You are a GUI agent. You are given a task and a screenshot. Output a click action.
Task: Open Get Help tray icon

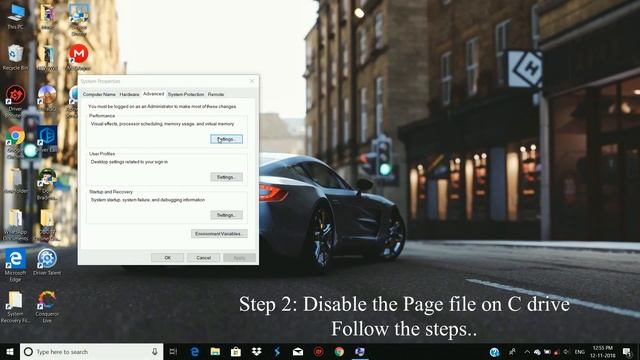pos(494,352)
